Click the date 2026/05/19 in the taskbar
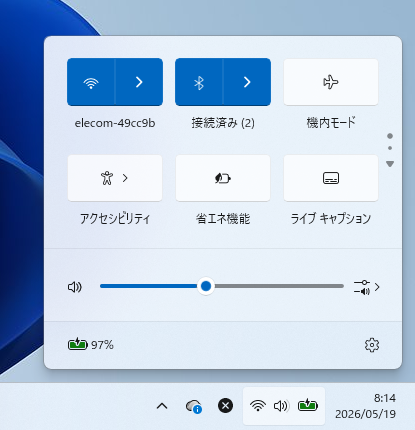The height and width of the screenshot is (430, 415). (366, 414)
